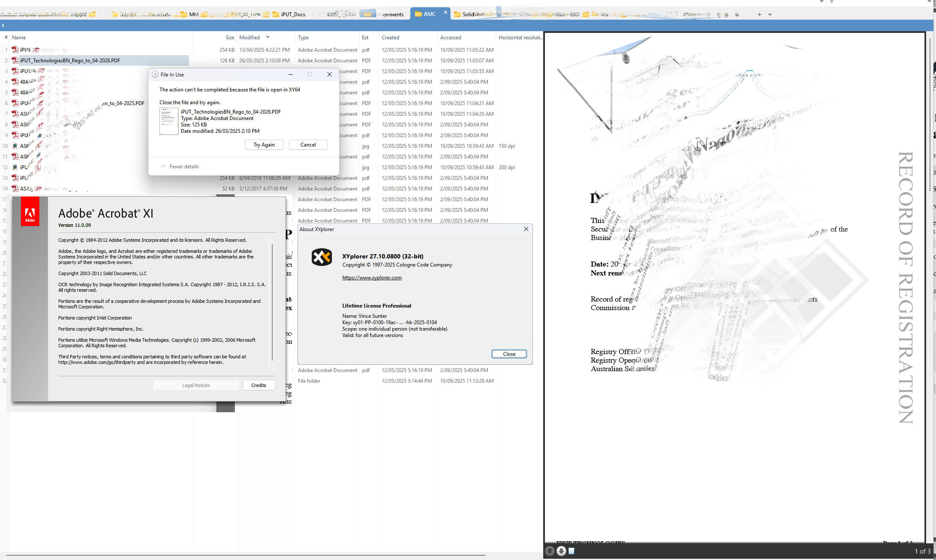Open the xyplorer.com link
Image resolution: width=936 pixels, height=560 pixels.
pyautogui.click(x=371, y=278)
